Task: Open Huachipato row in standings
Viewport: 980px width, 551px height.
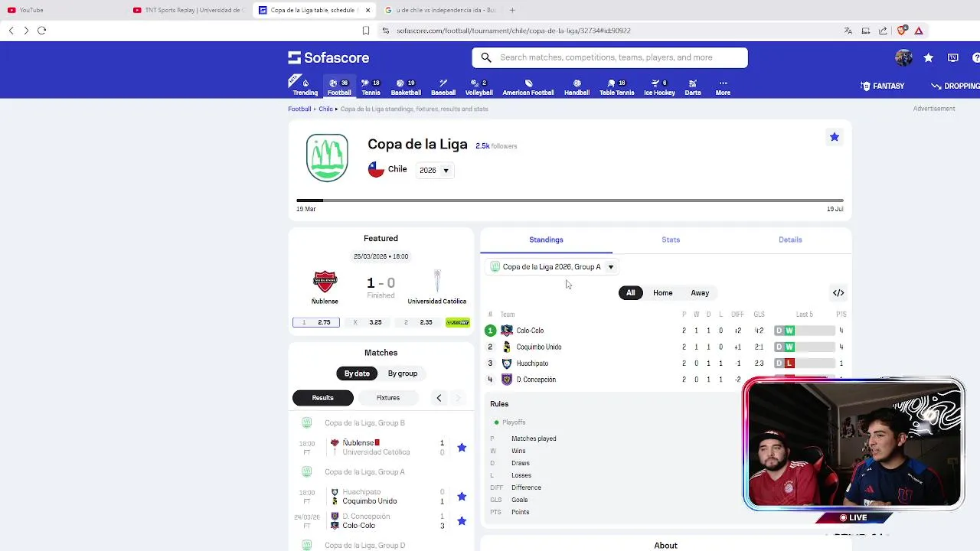Action: (666, 364)
